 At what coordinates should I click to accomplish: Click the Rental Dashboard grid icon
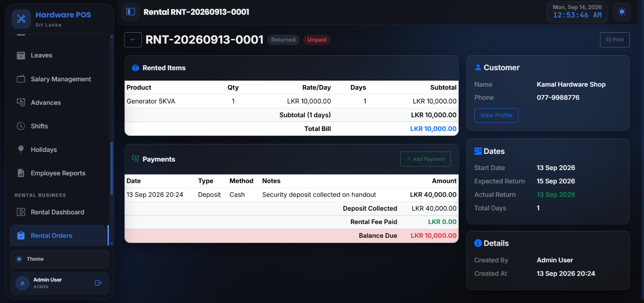pyautogui.click(x=21, y=212)
